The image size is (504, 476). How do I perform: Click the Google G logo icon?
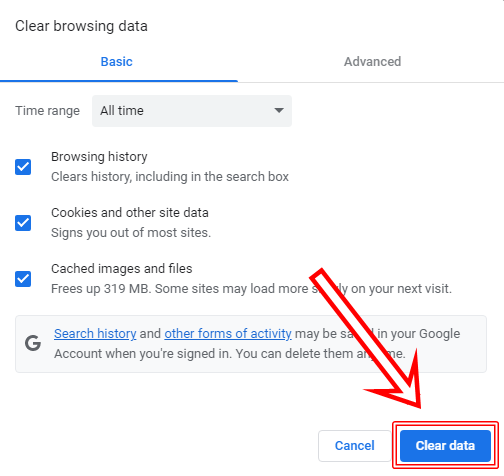click(x=33, y=343)
